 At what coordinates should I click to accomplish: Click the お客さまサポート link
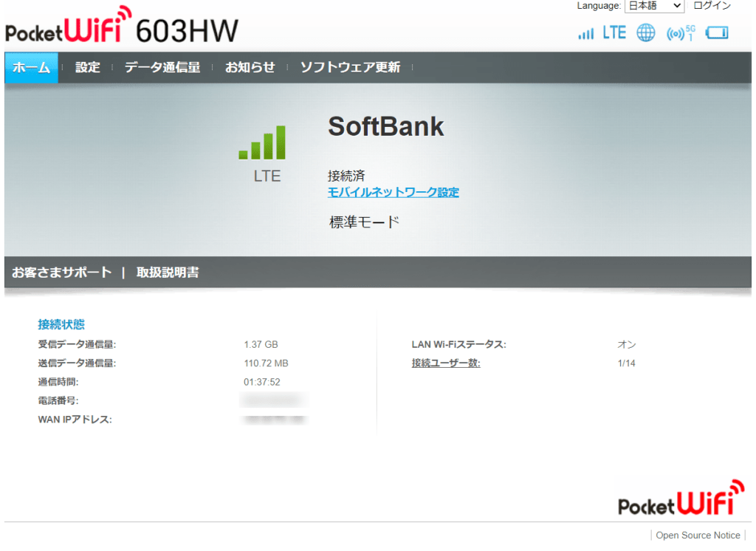[x=62, y=273]
